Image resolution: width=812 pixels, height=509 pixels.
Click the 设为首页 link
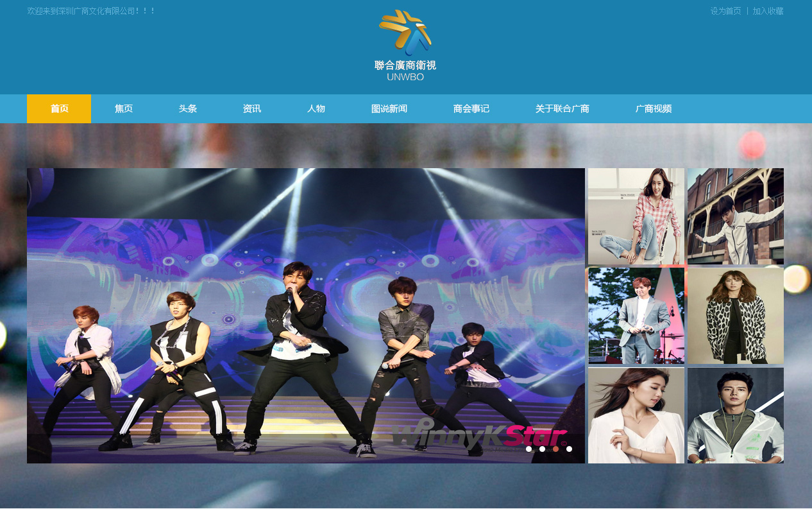point(725,11)
